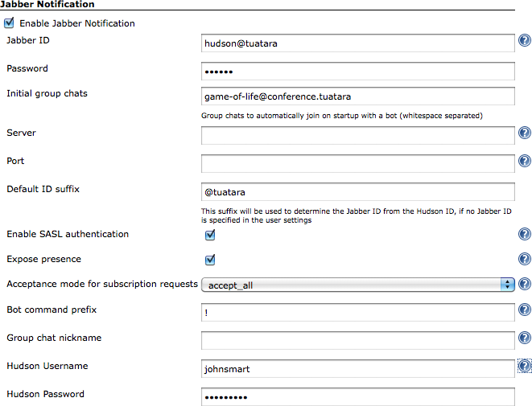Screen dimensions: 532x406
Task: Show help for Enable SASL authentication
Action: [x=525, y=234]
